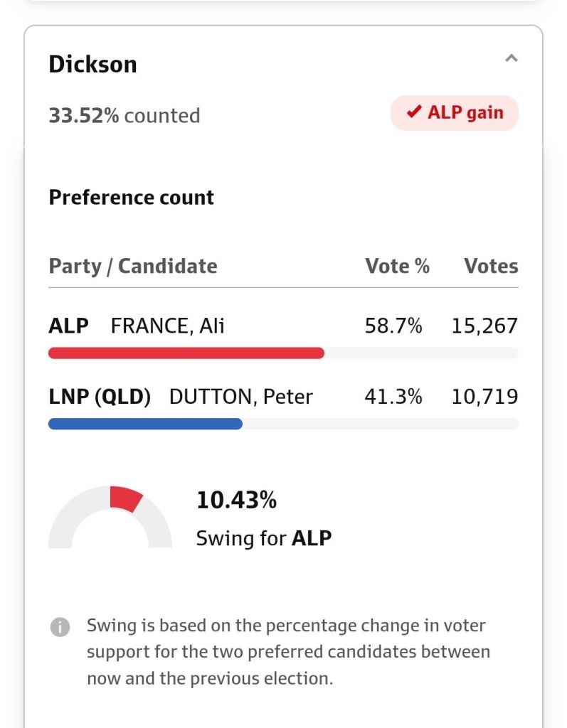Select candidate FRANCE, Ali
The width and height of the screenshot is (567, 728).
click(168, 326)
